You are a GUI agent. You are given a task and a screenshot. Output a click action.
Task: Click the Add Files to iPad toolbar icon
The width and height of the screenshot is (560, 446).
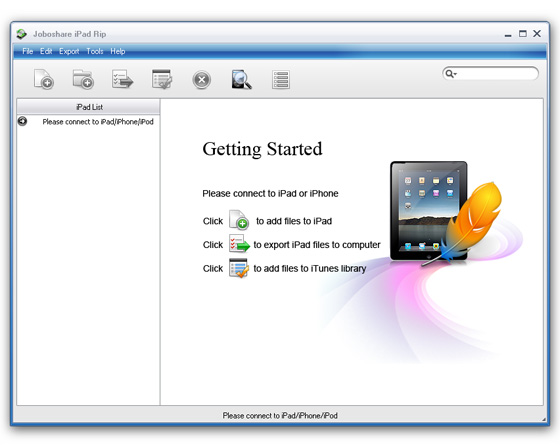pos(44,79)
